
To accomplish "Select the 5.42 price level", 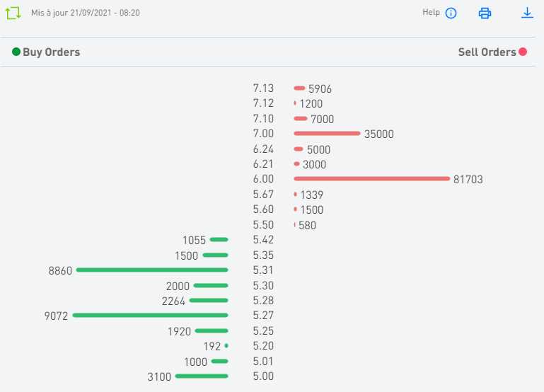I will 263,240.
